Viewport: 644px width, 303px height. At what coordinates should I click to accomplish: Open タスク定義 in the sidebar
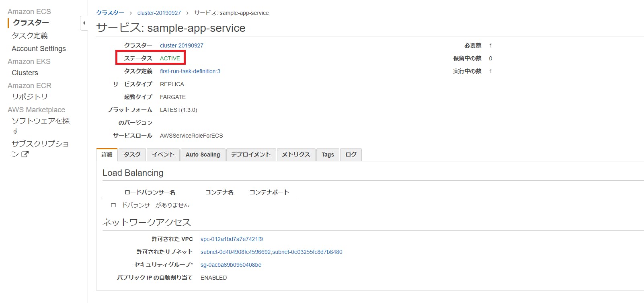(30, 35)
